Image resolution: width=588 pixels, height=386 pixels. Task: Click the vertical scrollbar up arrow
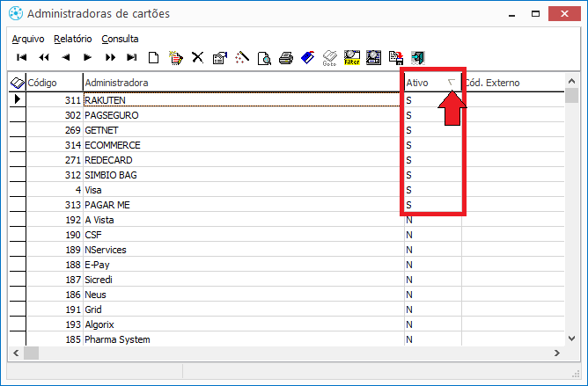pos(571,81)
